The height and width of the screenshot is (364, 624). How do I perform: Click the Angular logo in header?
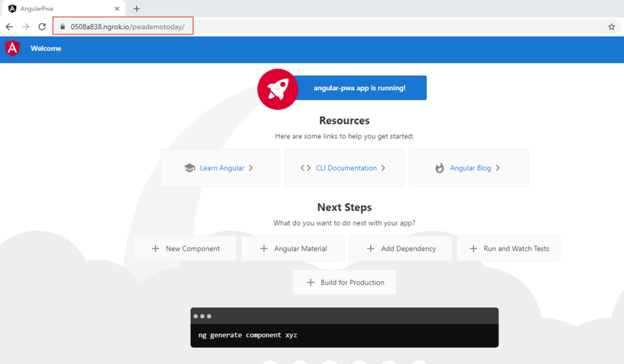[x=12, y=49]
